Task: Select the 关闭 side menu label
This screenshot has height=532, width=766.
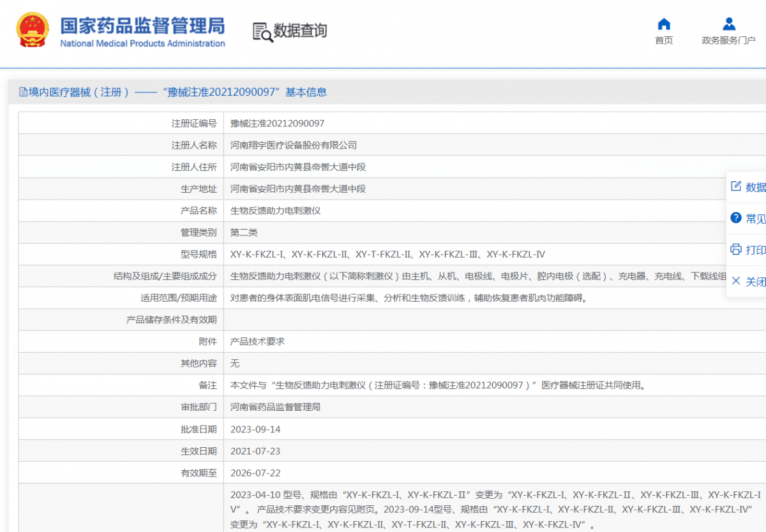Action: coord(756,281)
